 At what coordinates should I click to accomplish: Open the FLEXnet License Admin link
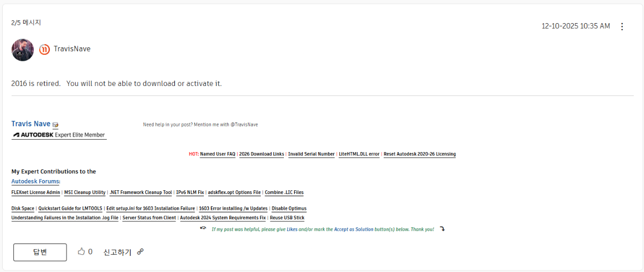coord(35,192)
